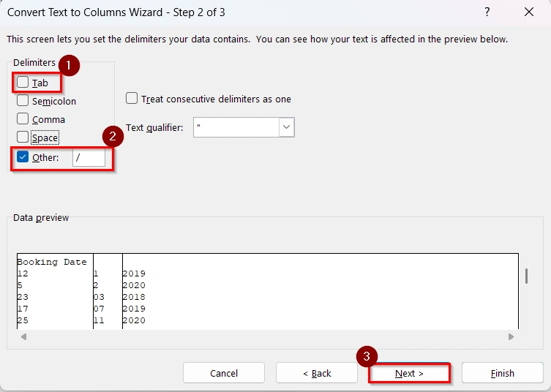Proceed with the Next button
The image size is (551, 392).
pyautogui.click(x=409, y=373)
